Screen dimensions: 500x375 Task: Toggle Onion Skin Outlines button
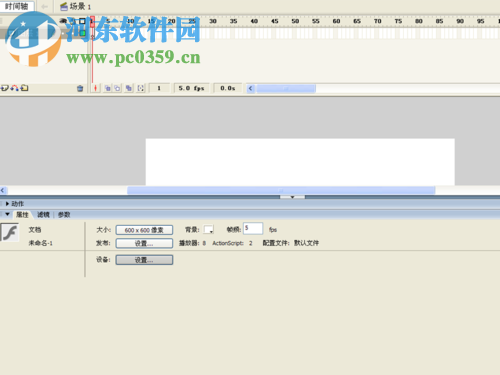coord(117,88)
